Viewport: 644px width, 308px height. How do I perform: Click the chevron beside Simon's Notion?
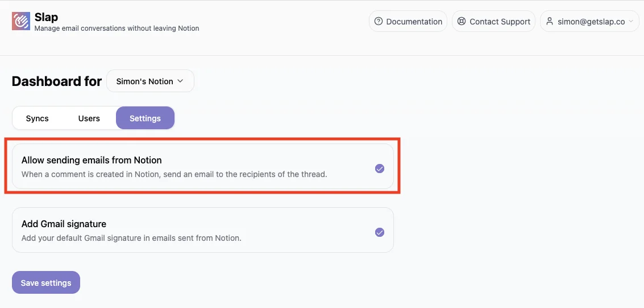(180, 81)
